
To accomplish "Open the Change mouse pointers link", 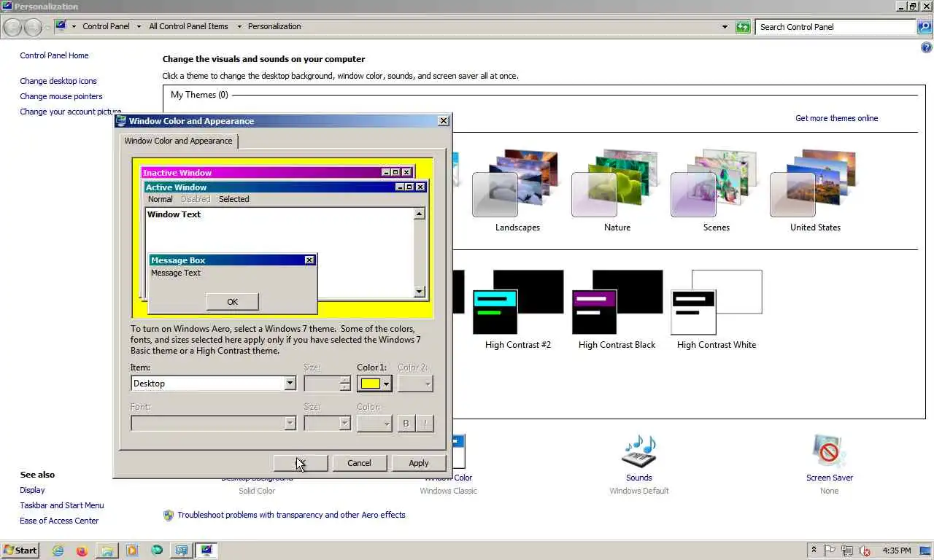I will [61, 96].
